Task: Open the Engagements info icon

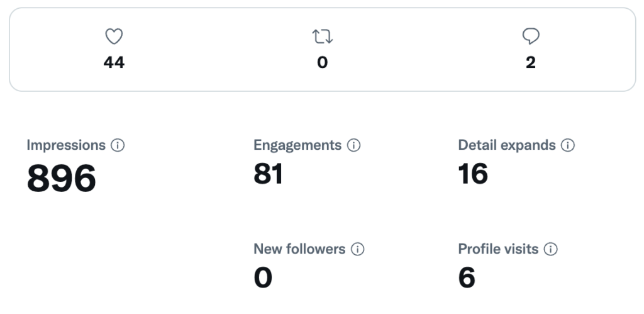Action: pyautogui.click(x=353, y=145)
